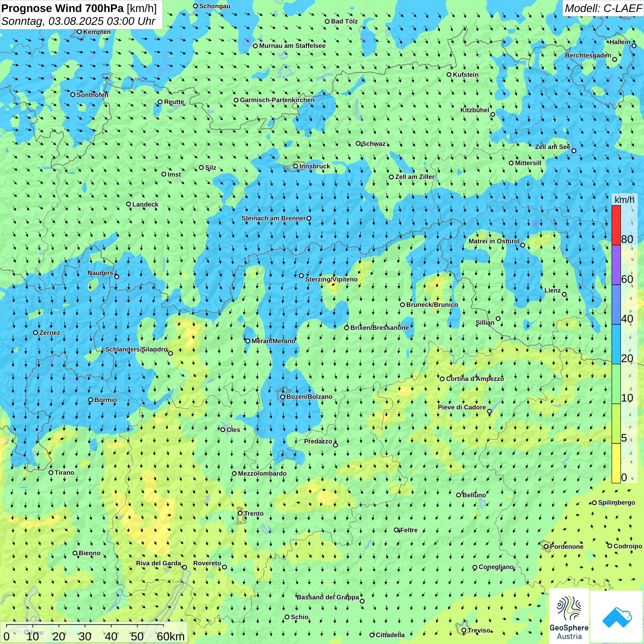Screen dimensions: 644x644
Task: Click the Kempten city label
Action: click(97, 32)
